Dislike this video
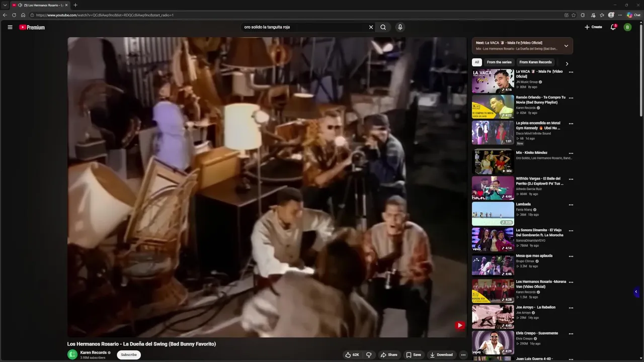644x362 pixels. pyautogui.click(x=369, y=355)
